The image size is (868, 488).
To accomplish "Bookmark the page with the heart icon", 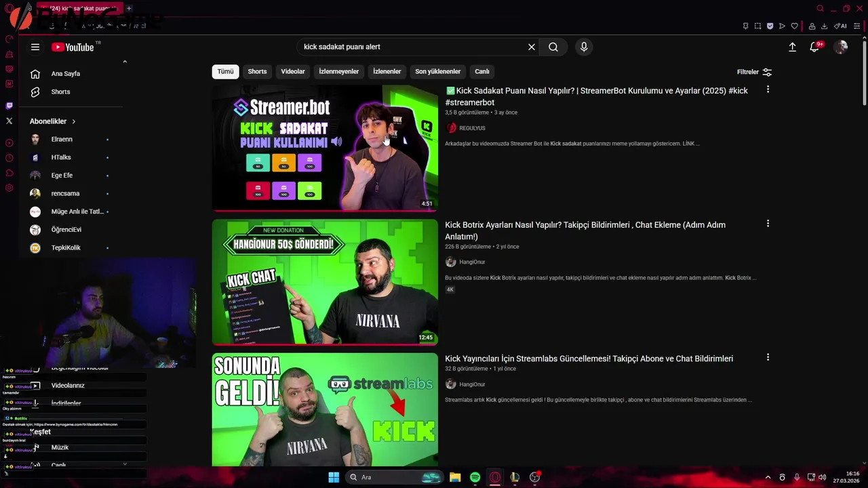I will click(x=794, y=26).
